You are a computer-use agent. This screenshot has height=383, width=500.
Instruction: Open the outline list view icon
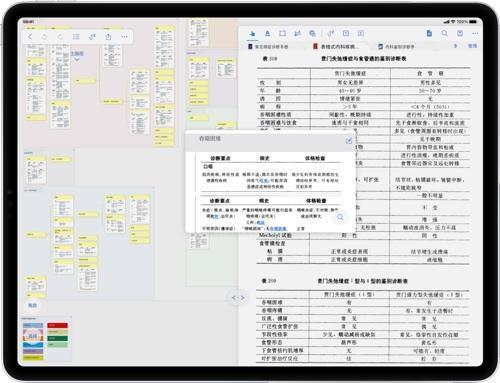pos(76,37)
